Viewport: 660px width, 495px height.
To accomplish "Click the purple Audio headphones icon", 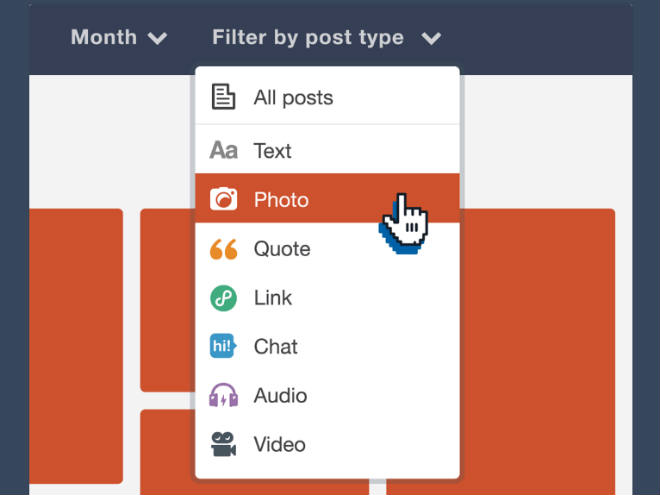I will click(223, 396).
